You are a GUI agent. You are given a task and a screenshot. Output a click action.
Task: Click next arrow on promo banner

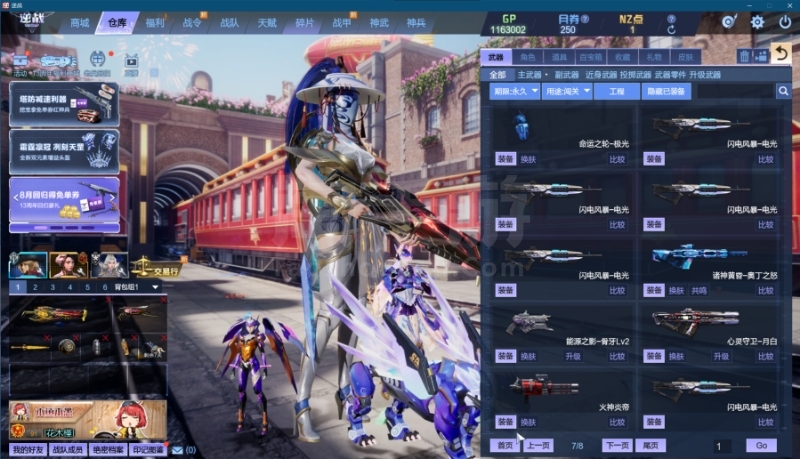[113, 196]
